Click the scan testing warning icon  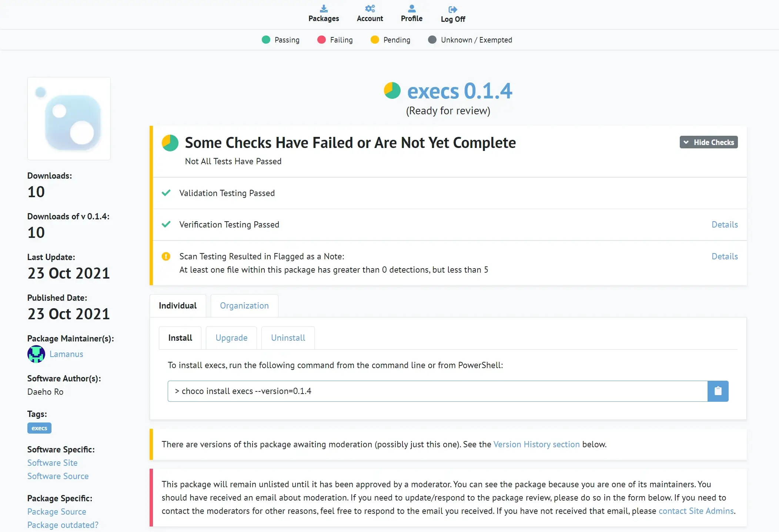pos(166,256)
